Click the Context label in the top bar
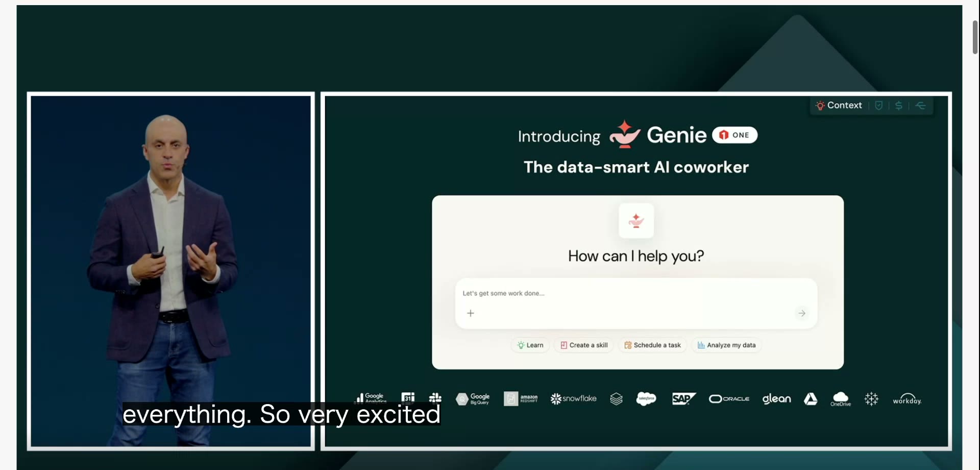 tap(844, 105)
